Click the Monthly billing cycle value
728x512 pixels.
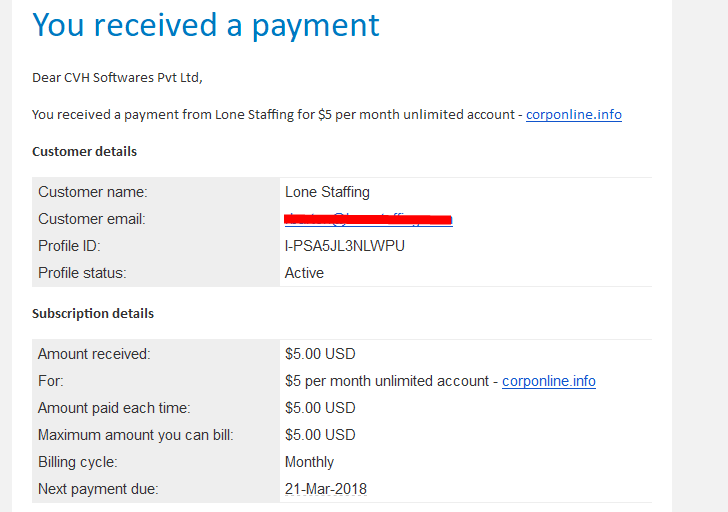pyautogui.click(x=309, y=462)
